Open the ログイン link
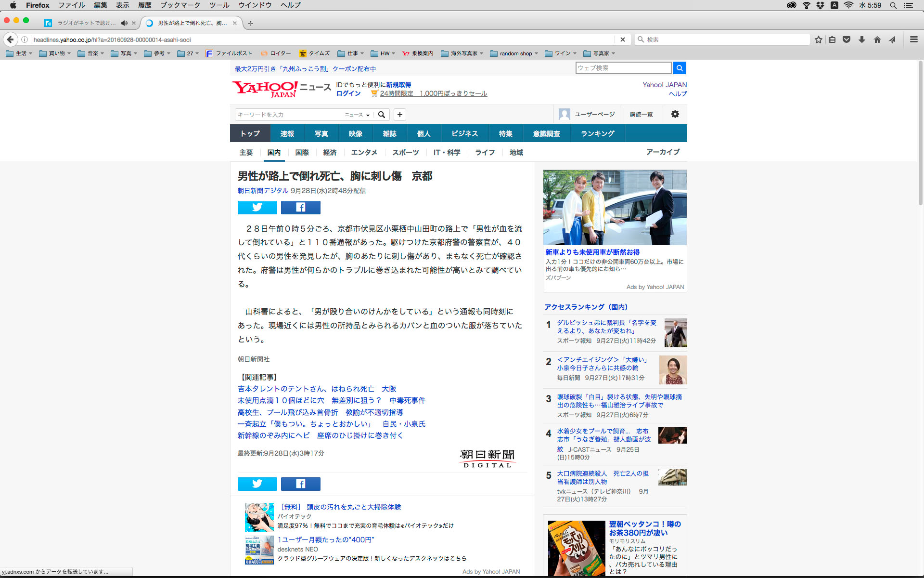 [348, 93]
